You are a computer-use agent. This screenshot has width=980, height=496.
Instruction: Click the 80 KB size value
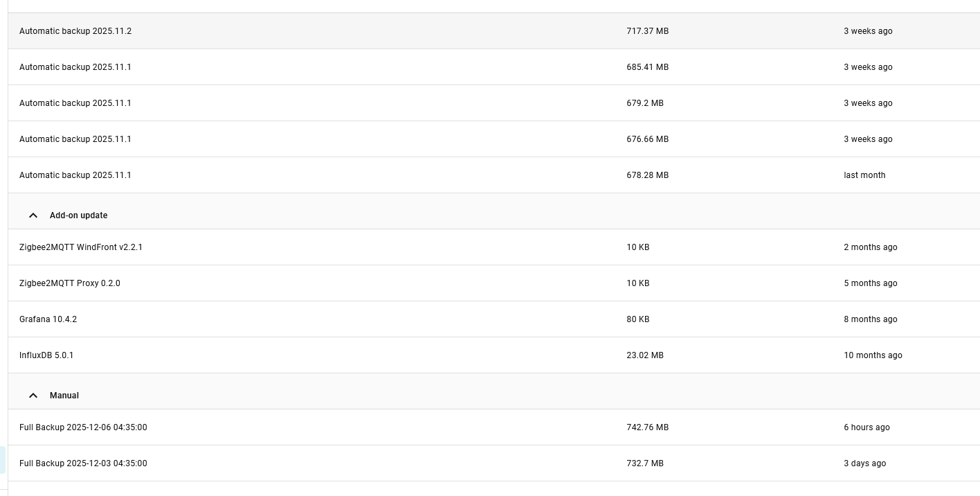[637, 319]
